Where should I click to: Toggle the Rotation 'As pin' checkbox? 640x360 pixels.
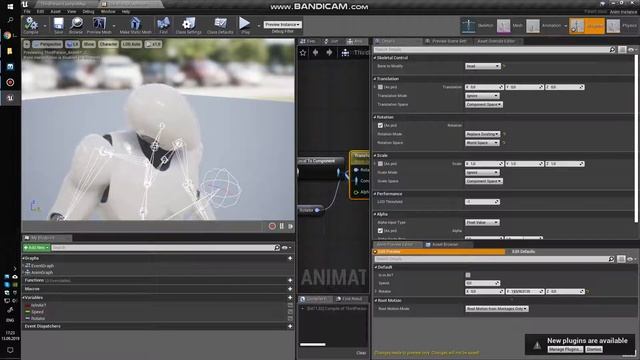point(380,125)
